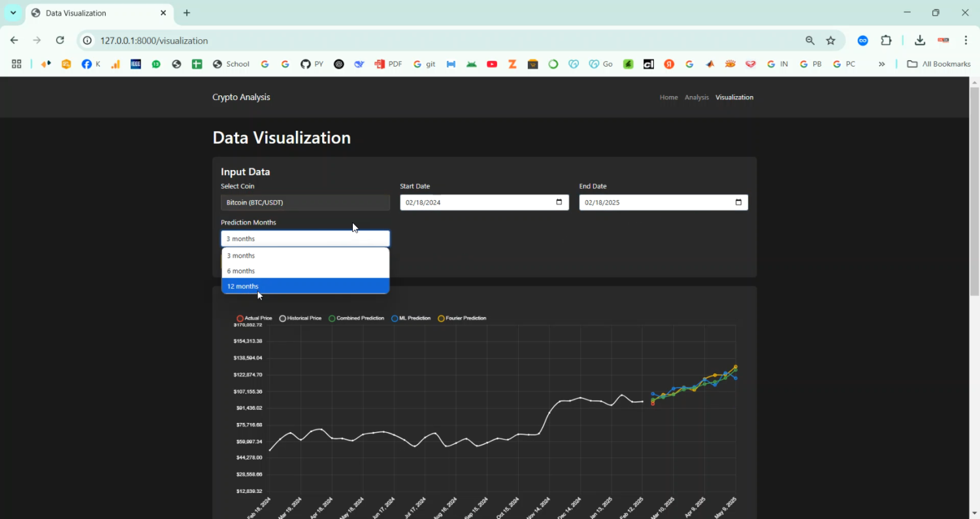The height and width of the screenshot is (519, 980).
Task: Open the All Bookmarks folder
Action: (x=939, y=64)
